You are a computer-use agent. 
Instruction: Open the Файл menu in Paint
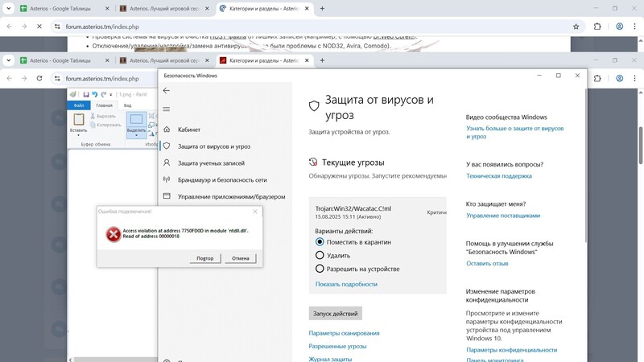(x=79, y=105)
